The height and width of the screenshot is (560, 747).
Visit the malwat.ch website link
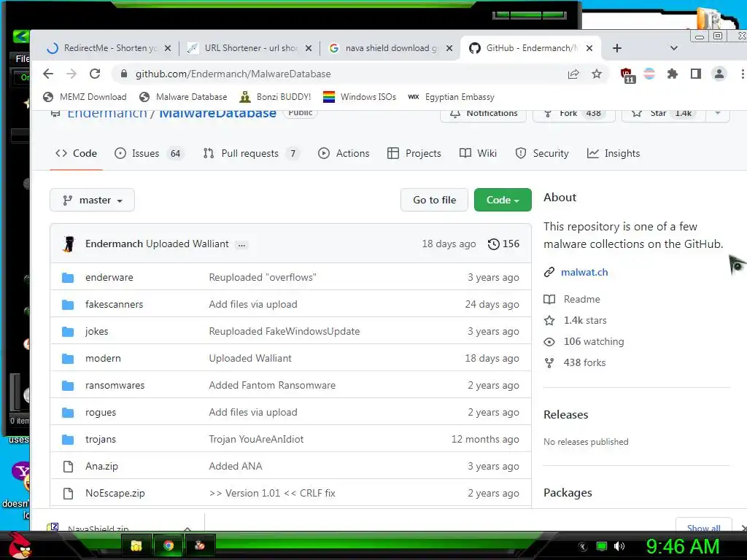584,273
